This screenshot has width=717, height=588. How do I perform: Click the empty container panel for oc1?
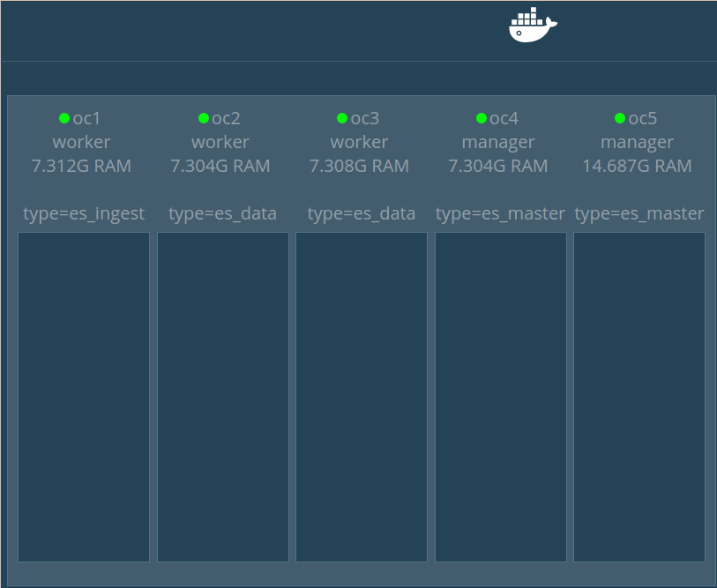tap(84, 397)
